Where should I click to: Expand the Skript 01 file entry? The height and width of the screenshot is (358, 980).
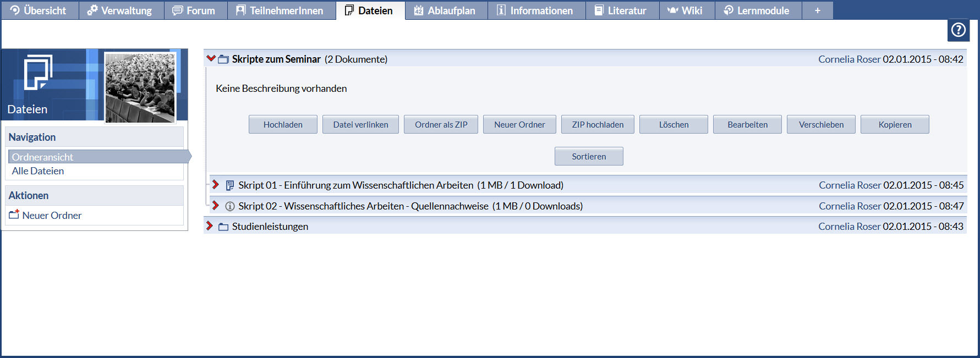tap(216, 185)
